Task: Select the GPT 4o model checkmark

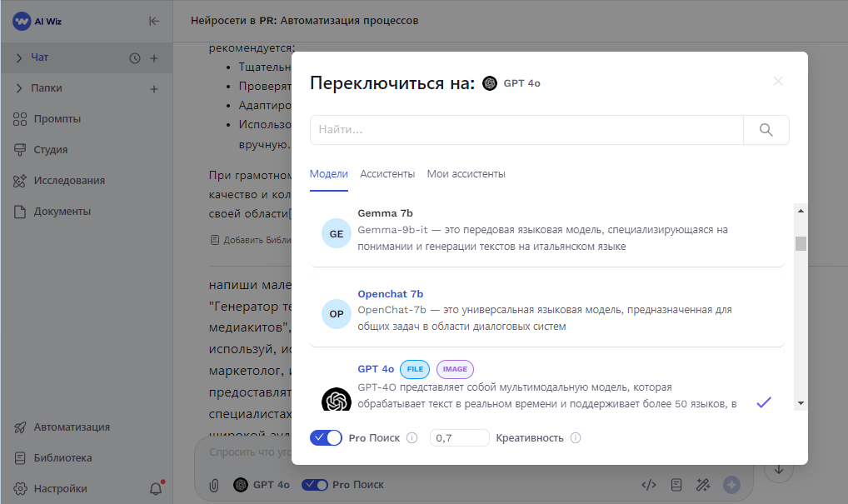Action: (x=763, y=402)
